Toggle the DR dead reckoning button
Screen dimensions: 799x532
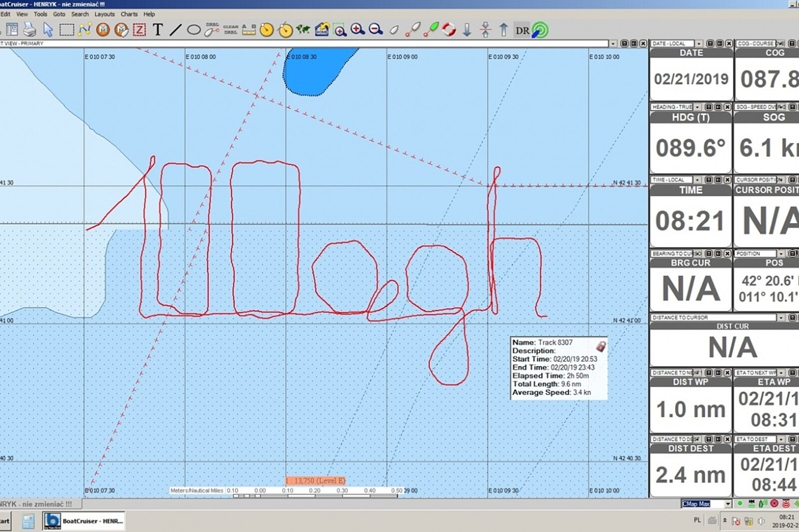click(x=522, y=30)
